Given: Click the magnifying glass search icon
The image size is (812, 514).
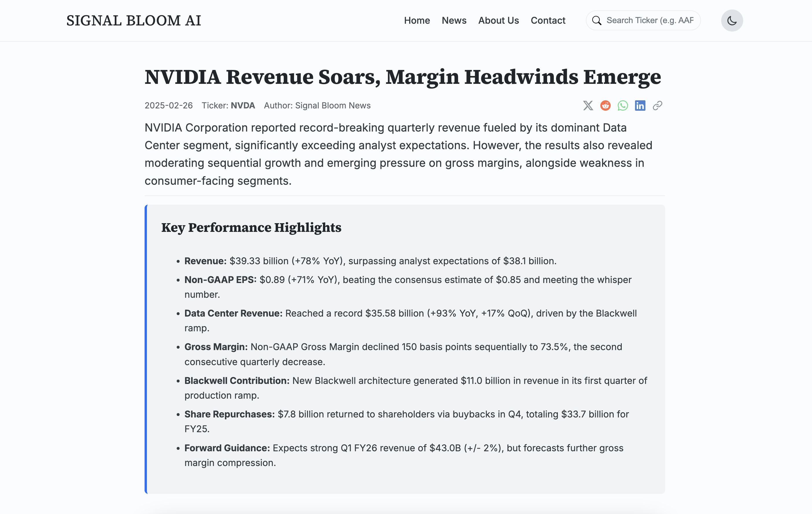Looking at the screenshot, I should tap(597, 21).
